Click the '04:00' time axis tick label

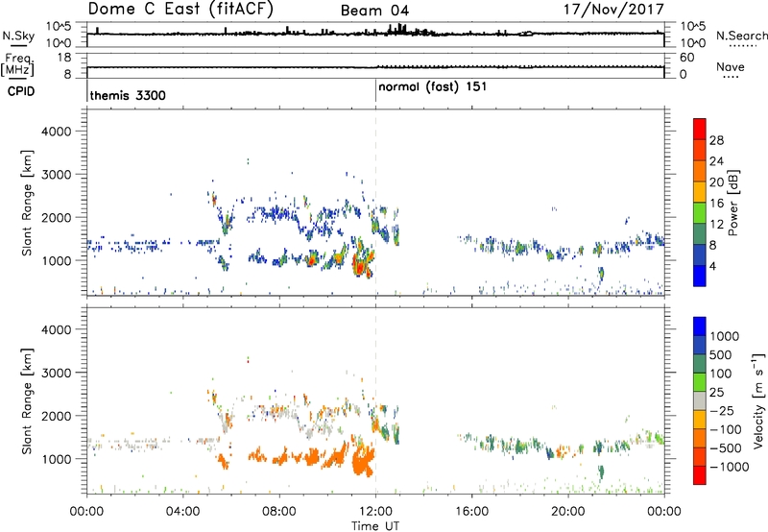point(183,512)
